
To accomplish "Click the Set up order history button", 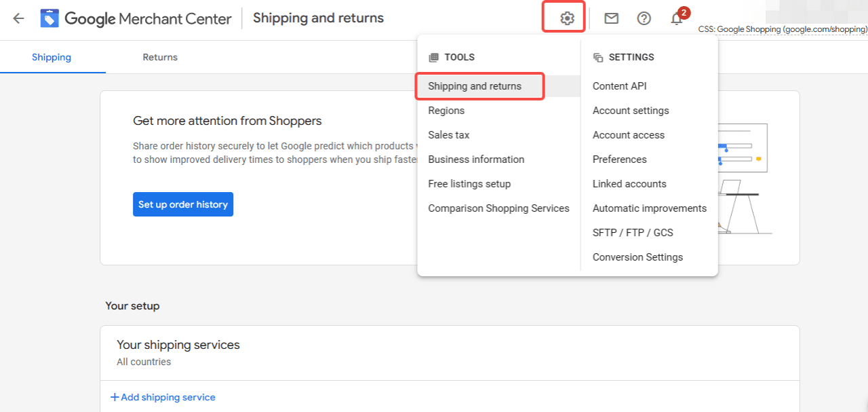I will point(183,204).
